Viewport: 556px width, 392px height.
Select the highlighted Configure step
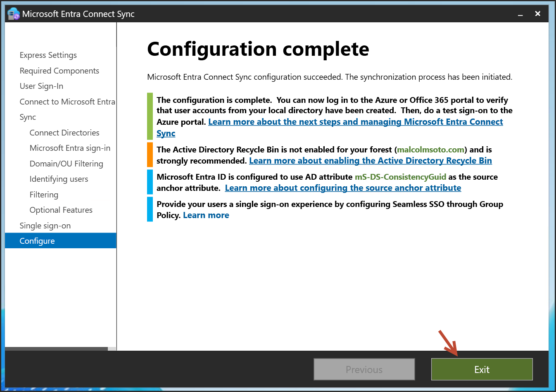(37, 241)
